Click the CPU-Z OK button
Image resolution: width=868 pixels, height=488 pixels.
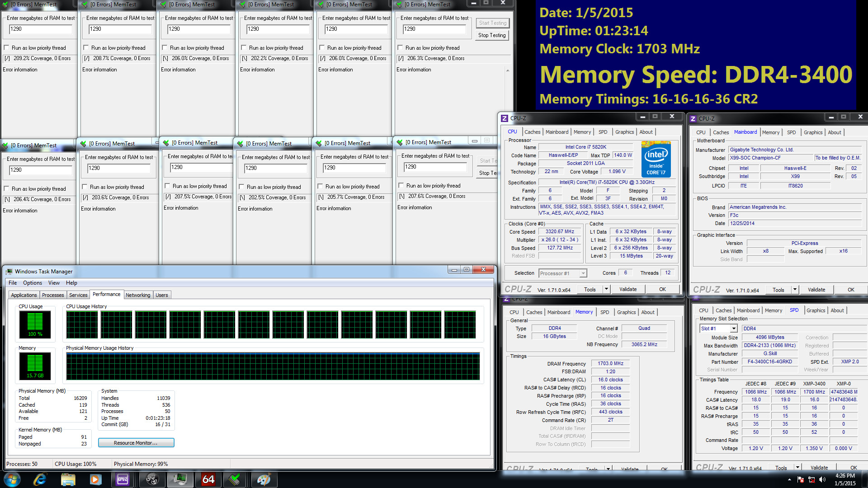click(663, 289)
